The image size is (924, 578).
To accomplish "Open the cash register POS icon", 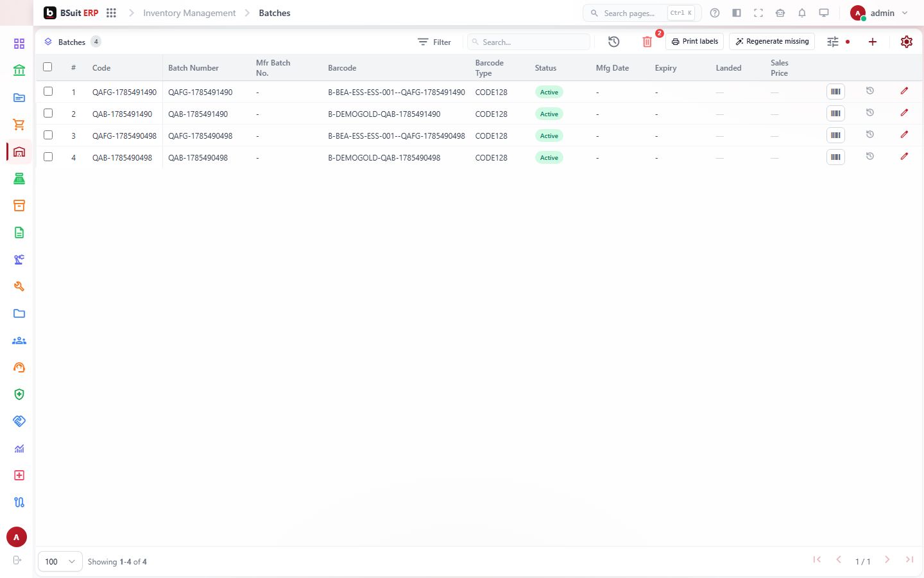I will [x=19, y=179].
